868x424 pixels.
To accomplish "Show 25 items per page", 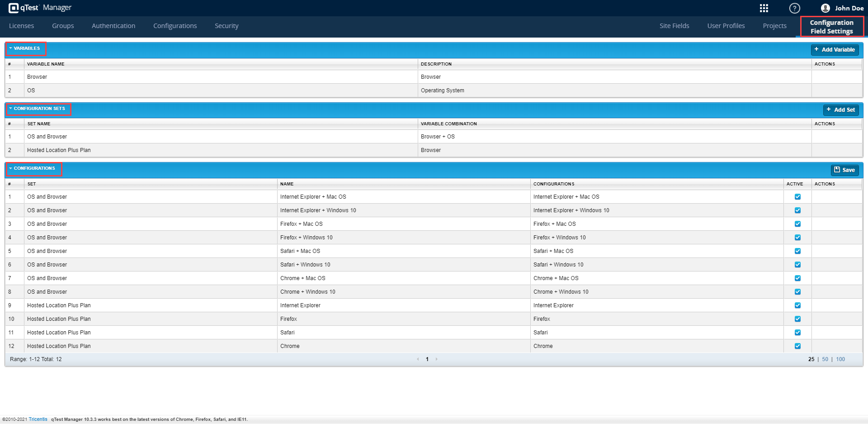I will [811, 359].
